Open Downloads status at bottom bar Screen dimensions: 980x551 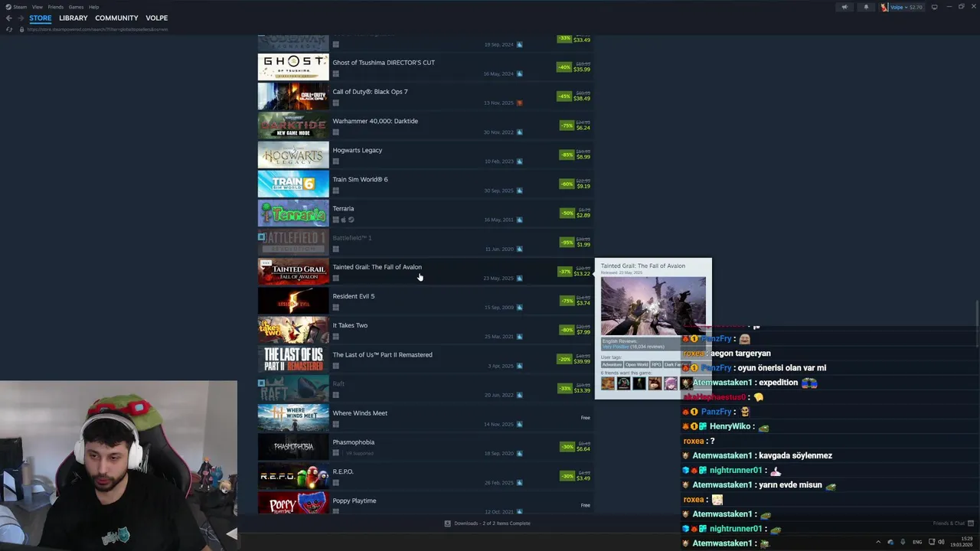click(x=488, y=523)
